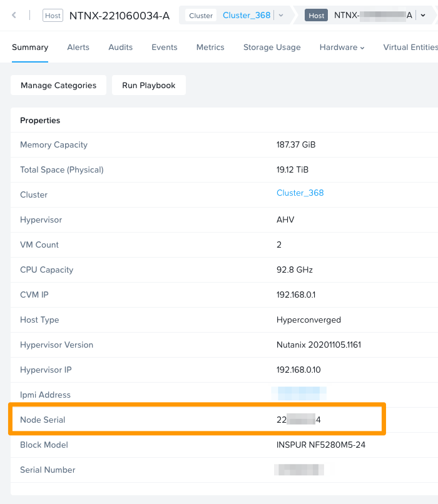Image resolution: width=438 pixels, height=504 pixels.
Task: Open the Alerts tab
Action: 78,48
